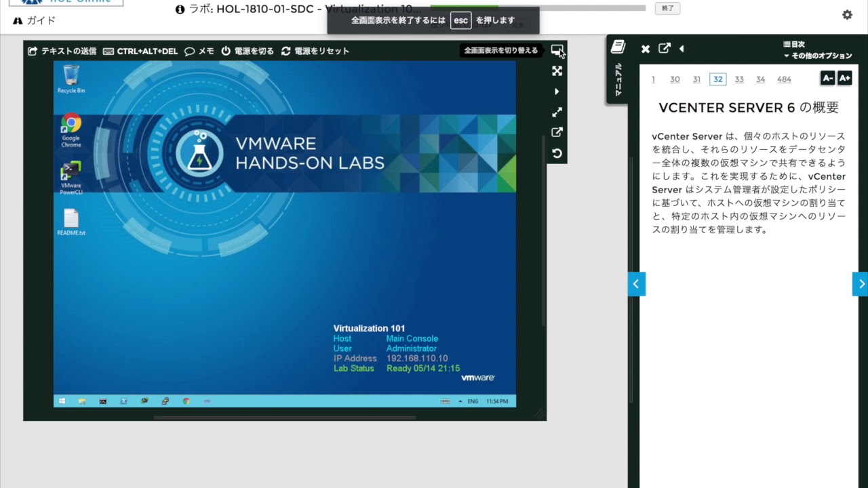Send CTRL+ALT+DEL to the console
The width and height of the screenshot is (868, 488).
(x=140, y=51)
